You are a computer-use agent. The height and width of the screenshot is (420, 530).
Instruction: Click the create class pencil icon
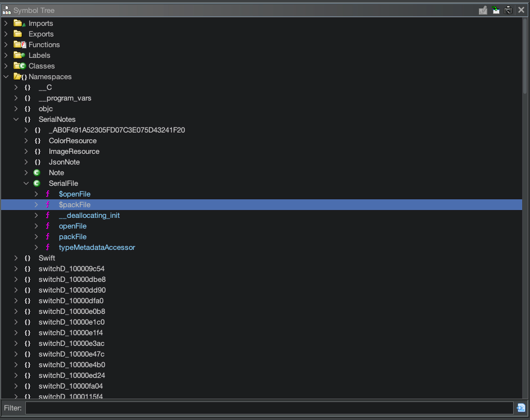click(483, 10)
